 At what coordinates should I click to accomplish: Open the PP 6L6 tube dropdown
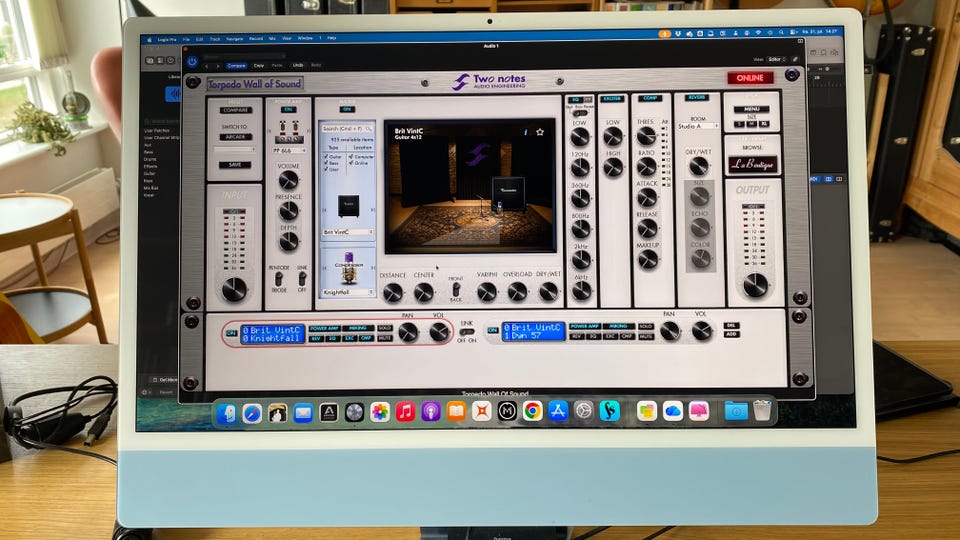tap(289, 150)
